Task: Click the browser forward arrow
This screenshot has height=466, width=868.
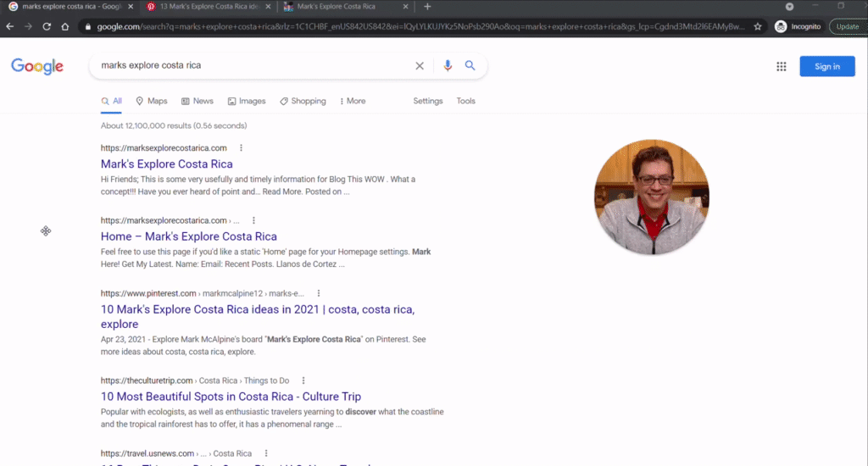Action: (28, 26)
